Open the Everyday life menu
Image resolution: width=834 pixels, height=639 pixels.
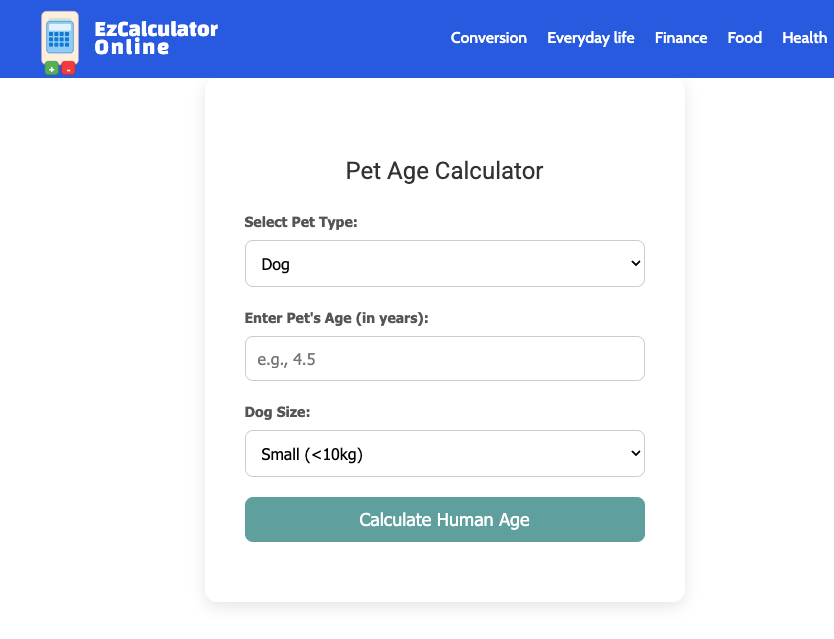590,38
